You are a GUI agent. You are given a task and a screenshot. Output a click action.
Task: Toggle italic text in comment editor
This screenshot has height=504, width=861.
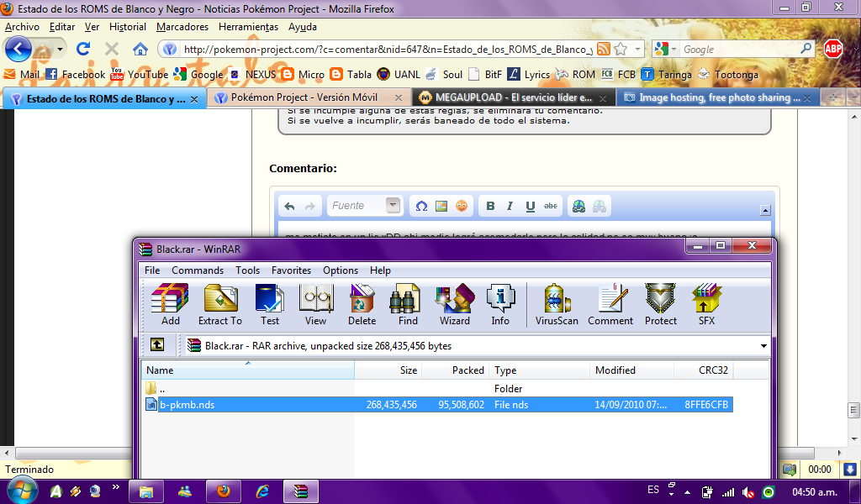pos(510,206)
